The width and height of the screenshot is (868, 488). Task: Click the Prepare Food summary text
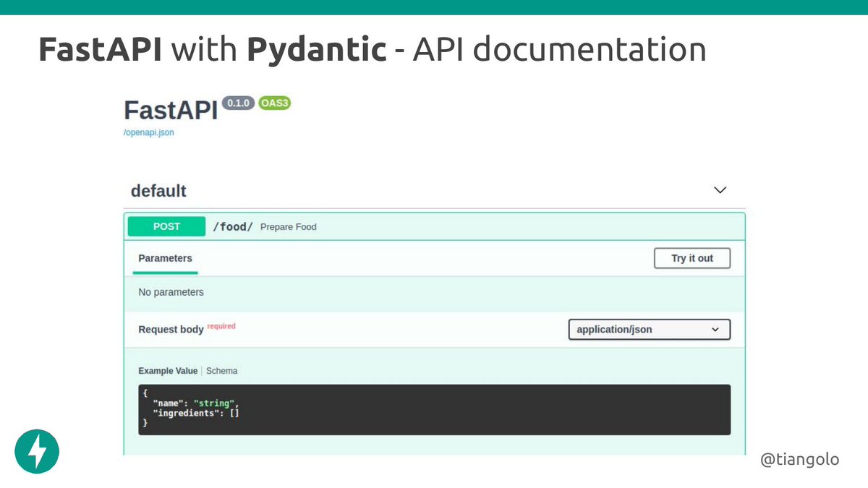click(289, 227)
